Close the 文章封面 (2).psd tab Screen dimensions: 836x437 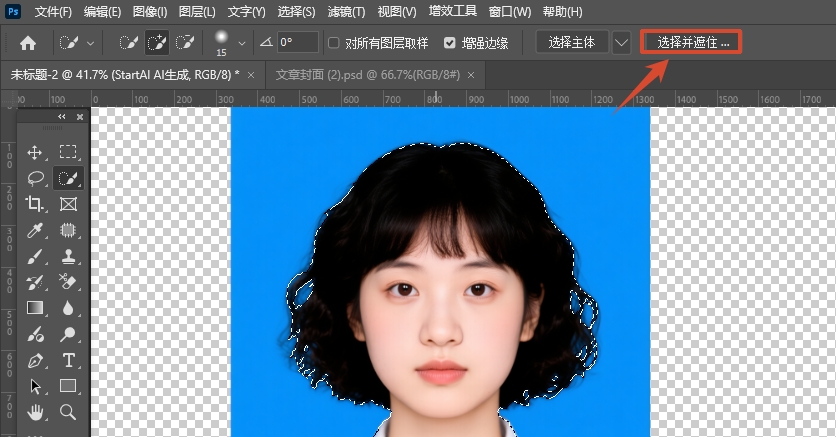[471, 75]
